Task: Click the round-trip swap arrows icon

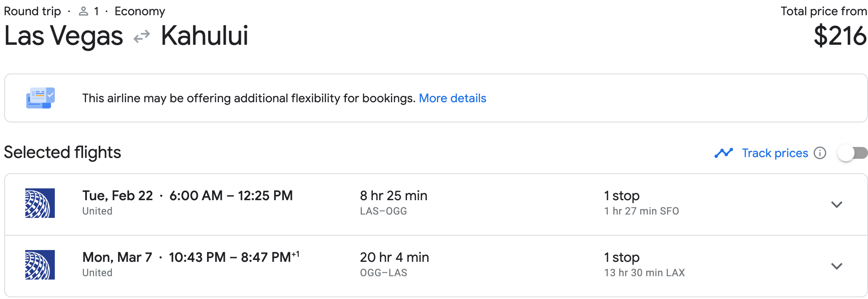Action: (x=142, y=36)
